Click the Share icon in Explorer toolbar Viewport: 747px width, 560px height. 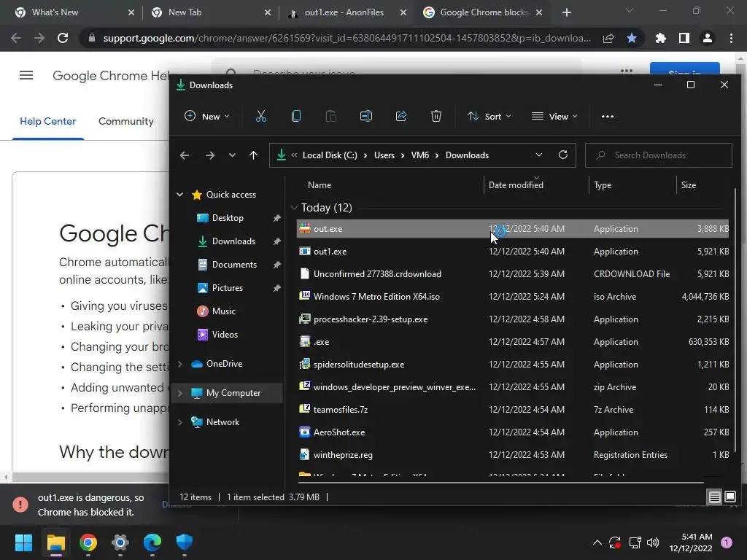401,116
